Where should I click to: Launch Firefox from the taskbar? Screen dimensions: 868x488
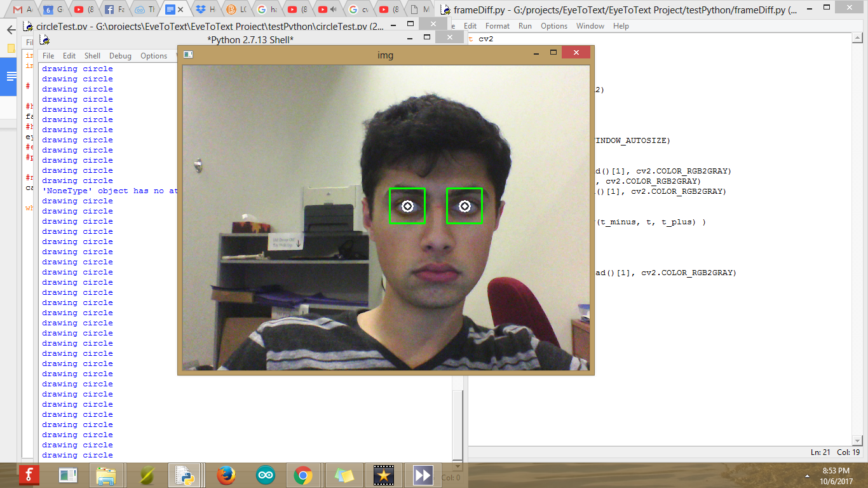[226, 475]
